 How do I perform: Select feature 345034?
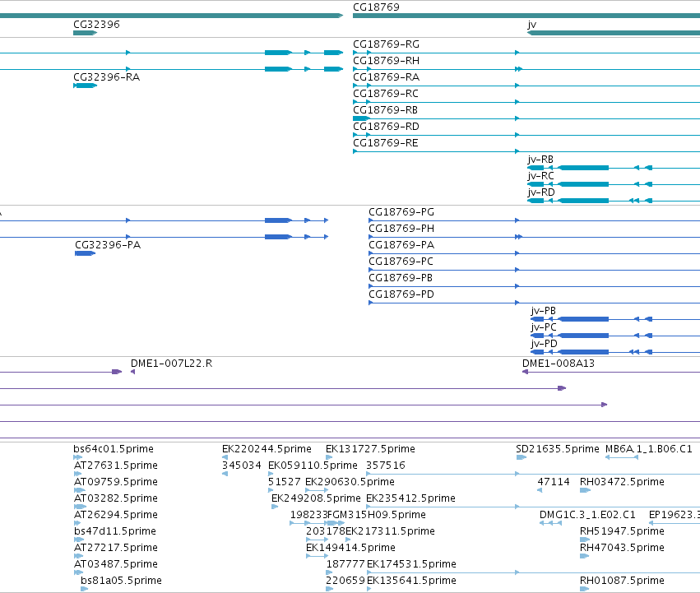pyautogui.click(x=242, y=466)
